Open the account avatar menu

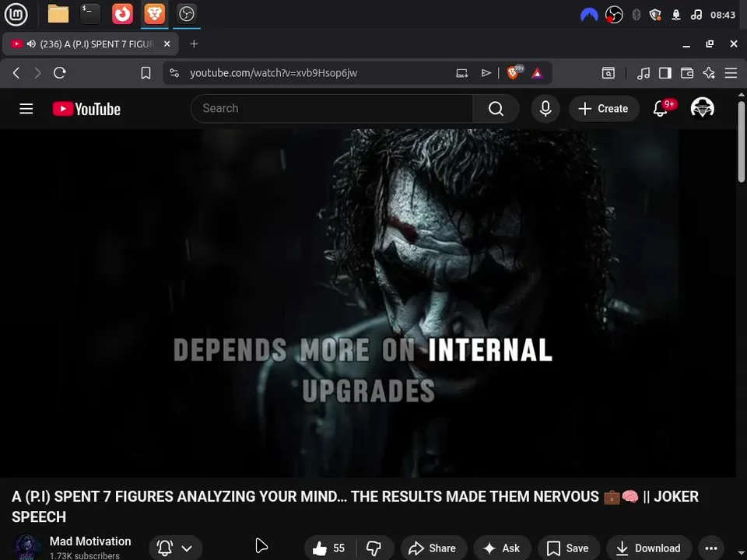click(x=702, y=107)
